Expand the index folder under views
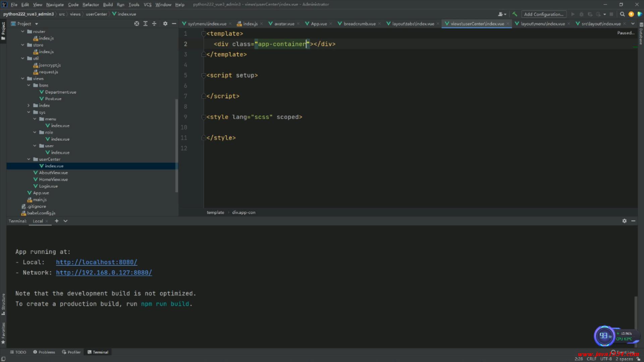The width and height of the screenshot is (644, 362). (x=29, y=105)
